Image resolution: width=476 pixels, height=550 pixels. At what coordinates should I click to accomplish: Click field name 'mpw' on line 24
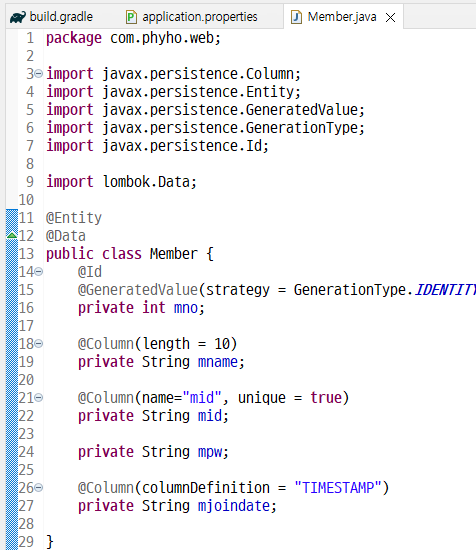210,452
